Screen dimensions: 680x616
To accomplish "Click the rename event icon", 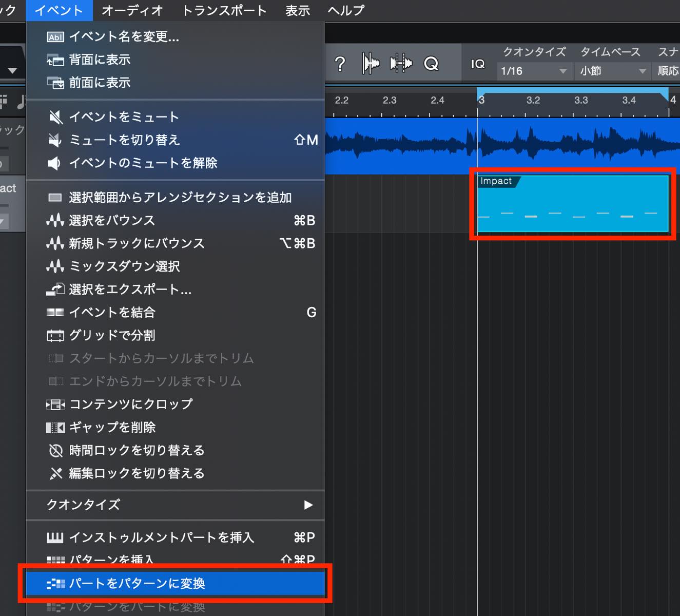I will (55, 37).
